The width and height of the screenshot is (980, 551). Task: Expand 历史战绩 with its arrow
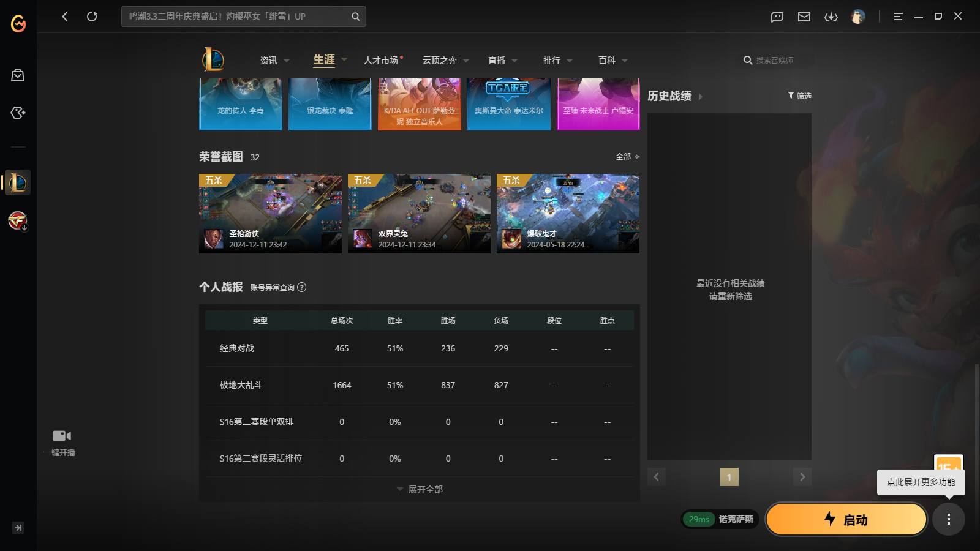tap(701, 97)
